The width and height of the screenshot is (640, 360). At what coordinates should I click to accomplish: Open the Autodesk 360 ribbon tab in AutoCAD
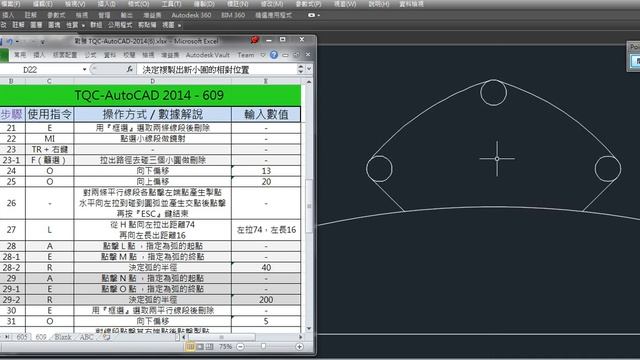[x=191, y=15]
